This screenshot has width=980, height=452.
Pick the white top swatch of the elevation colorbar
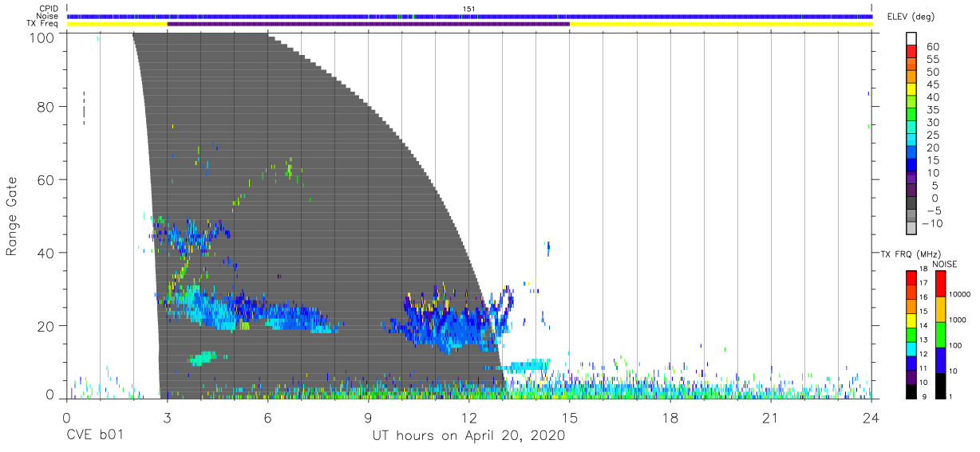click(x=912, y=40)
